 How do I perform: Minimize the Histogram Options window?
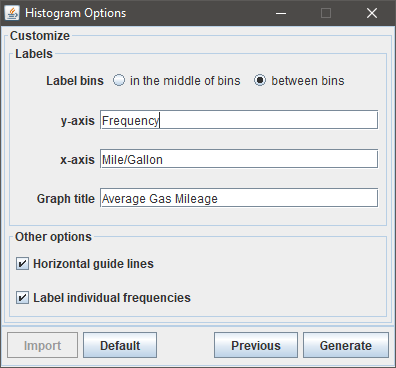click(281, 13)
